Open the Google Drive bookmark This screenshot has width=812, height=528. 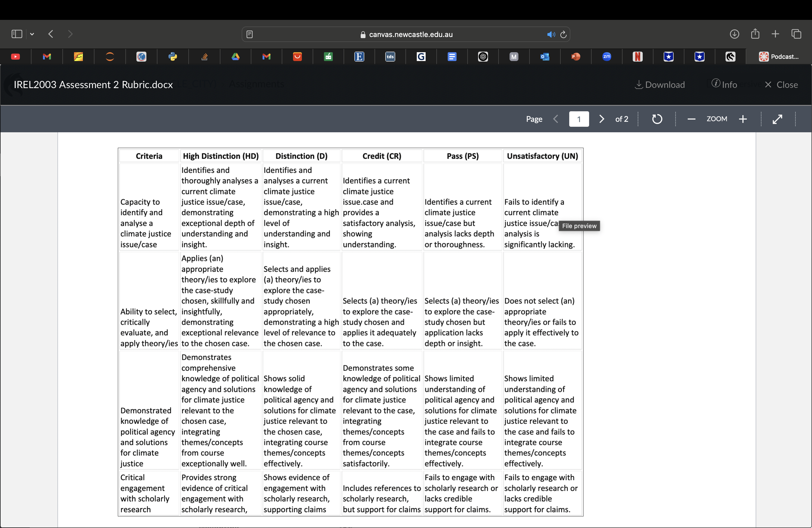235,57
